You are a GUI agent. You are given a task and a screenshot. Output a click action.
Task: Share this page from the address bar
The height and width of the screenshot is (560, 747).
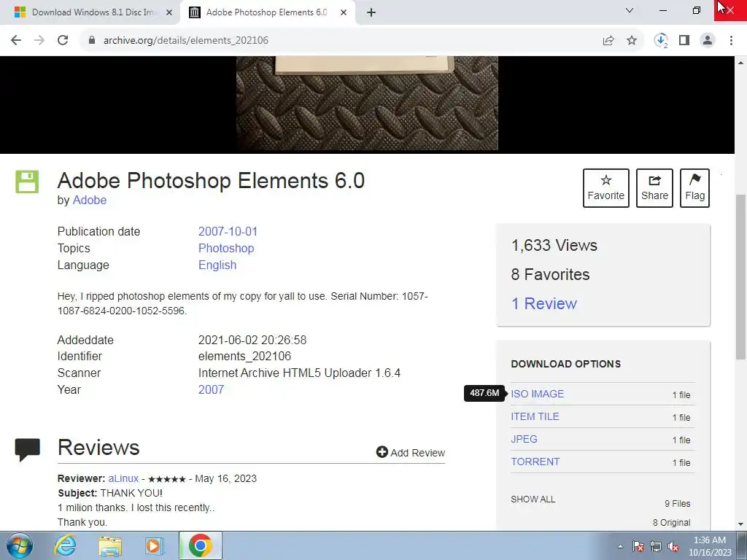coord(608,41)
